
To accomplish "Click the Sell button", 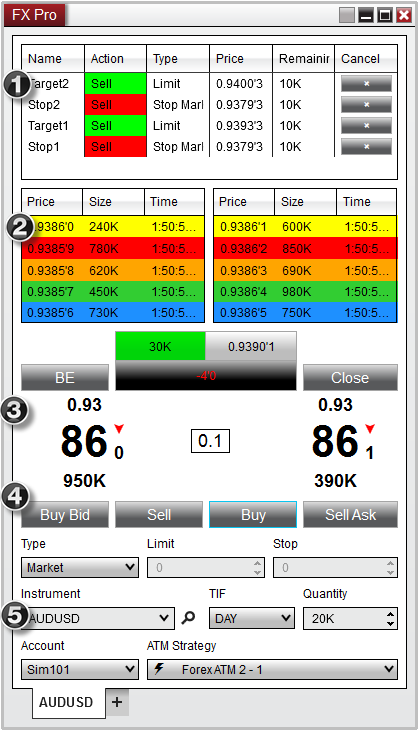I will point(159,515).
